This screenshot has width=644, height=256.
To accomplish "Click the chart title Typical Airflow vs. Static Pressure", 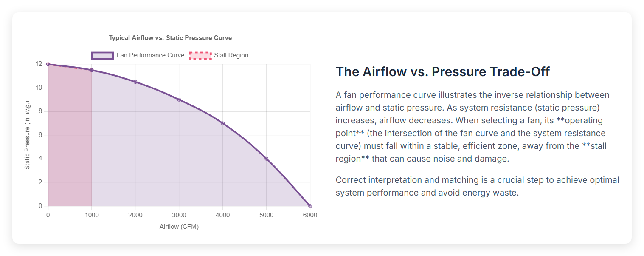I will [170, 38].
